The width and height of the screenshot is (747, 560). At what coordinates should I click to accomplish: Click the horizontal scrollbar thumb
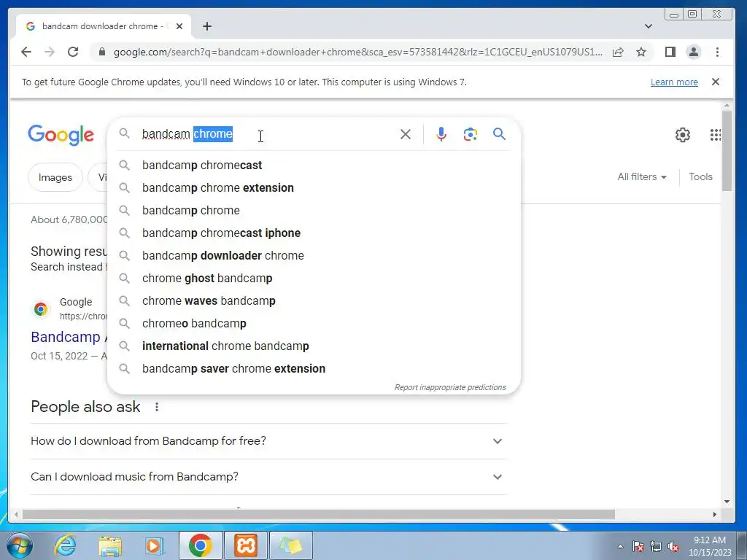coord(318,514)
